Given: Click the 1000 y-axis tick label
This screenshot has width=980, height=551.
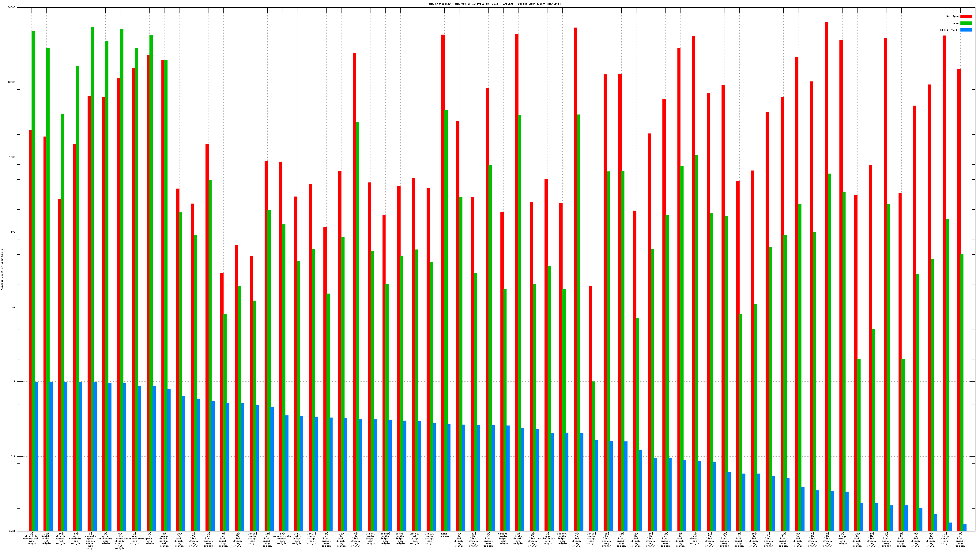Looking at the screenshot, I should click(x=13, y=157).
